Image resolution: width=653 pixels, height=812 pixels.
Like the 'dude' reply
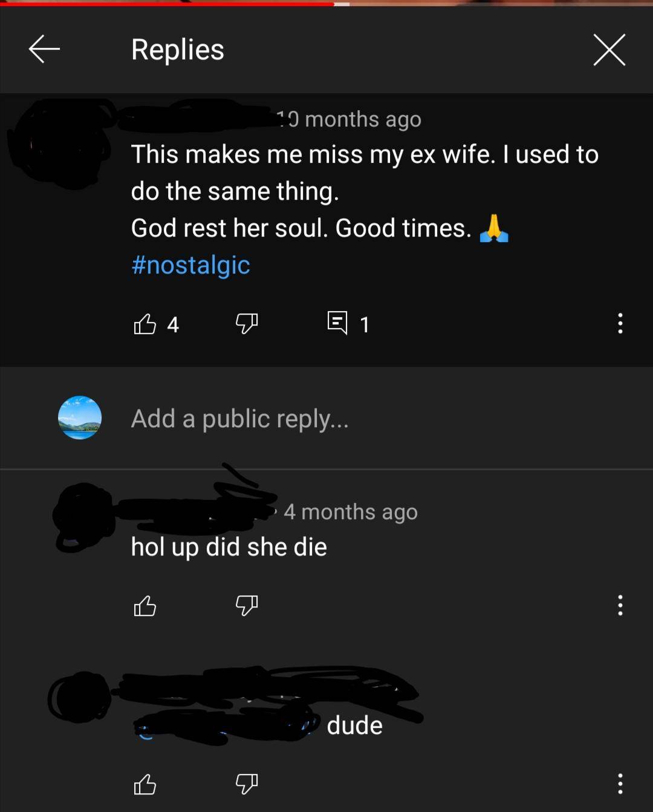[145, 785]
